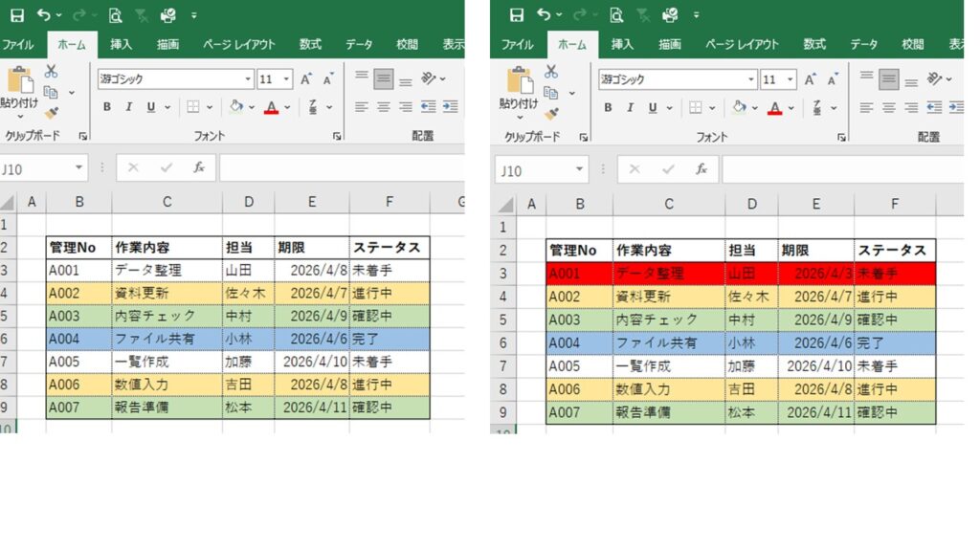Toggle middle vertical align in the left window

pyautogui.click(x=384, y=79)
